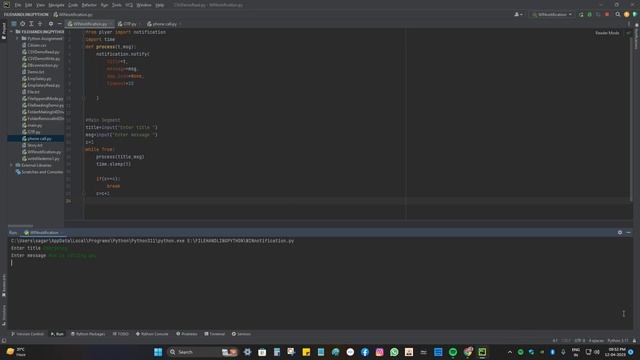The width and height of the screenshot is (640, 360).
Task: Open the 4 spaces indent settings
Action: [x=596, y=340]
